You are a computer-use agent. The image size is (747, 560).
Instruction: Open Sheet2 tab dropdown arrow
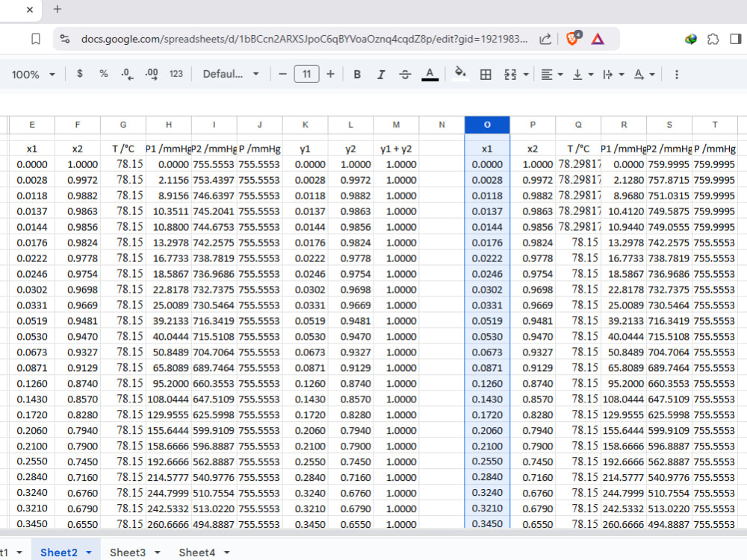pos(89,553)
